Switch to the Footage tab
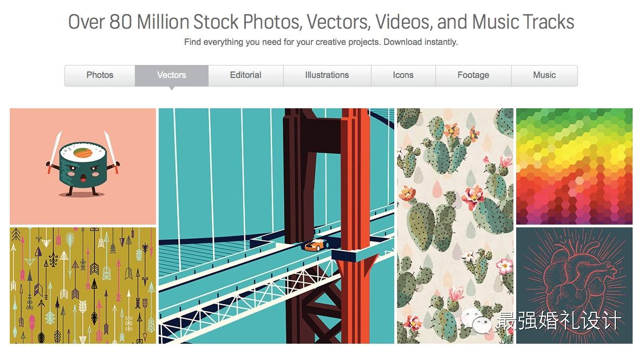644x354 pixels. 473,75
